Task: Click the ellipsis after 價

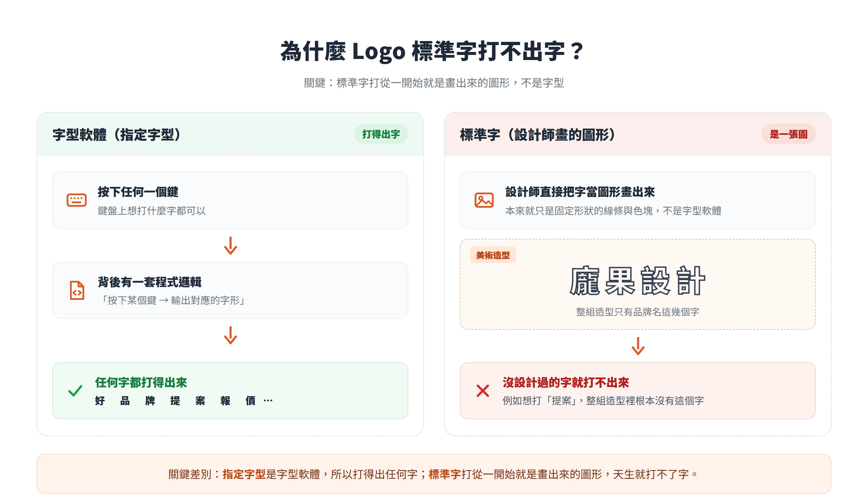Action: (268, 400)
